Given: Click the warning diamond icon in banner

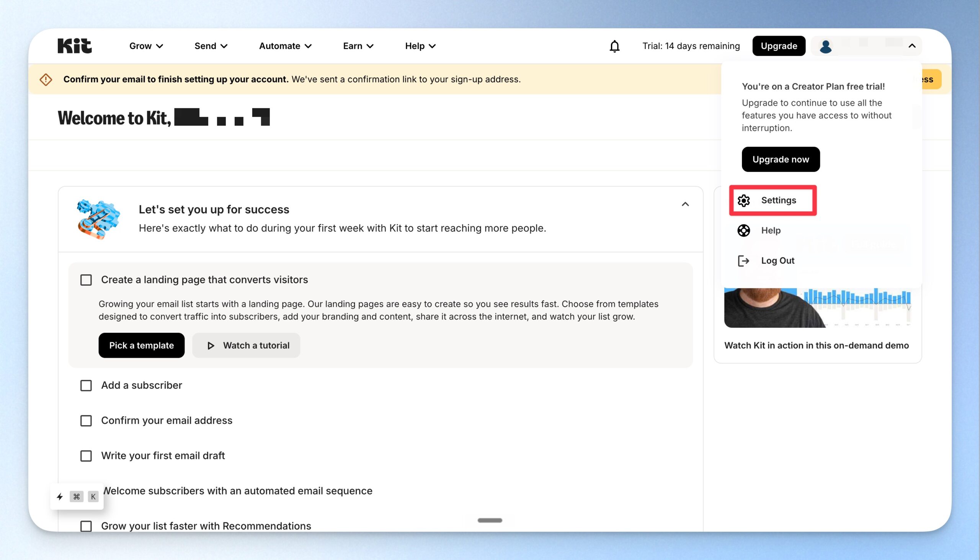Looking at the screenshot, I should pyautogui.click(x=46, y=80).
